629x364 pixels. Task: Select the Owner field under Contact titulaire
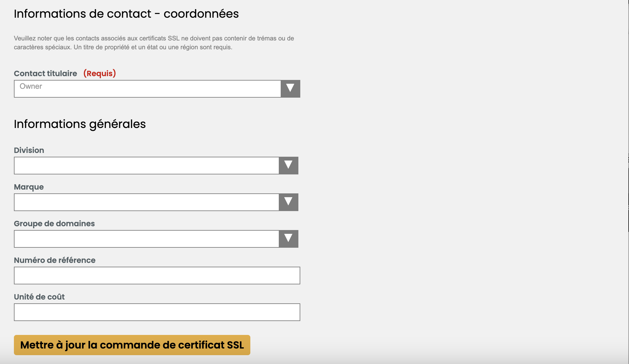click(147, 89)
